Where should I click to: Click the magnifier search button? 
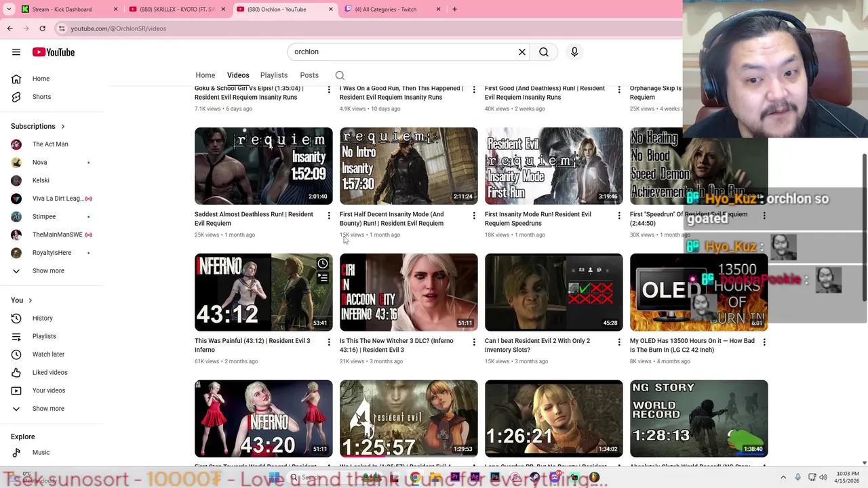point(544,52)
